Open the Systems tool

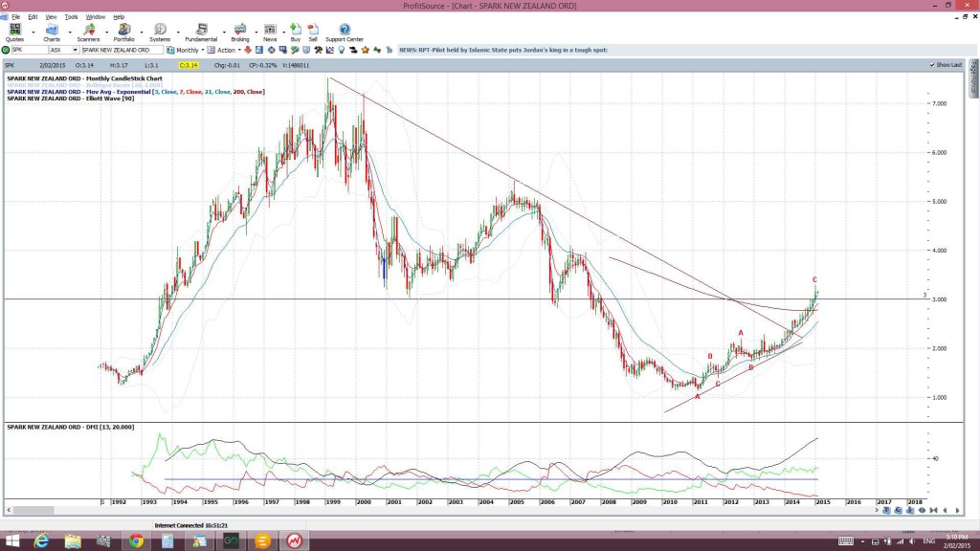(x=160, y=33)
